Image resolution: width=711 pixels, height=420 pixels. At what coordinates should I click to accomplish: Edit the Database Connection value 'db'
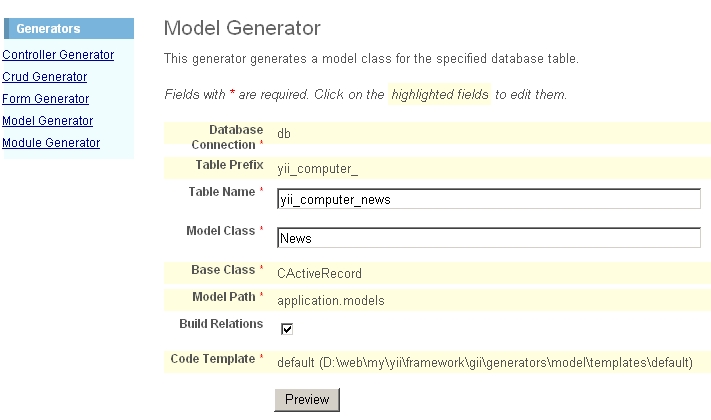click(284, 134)
